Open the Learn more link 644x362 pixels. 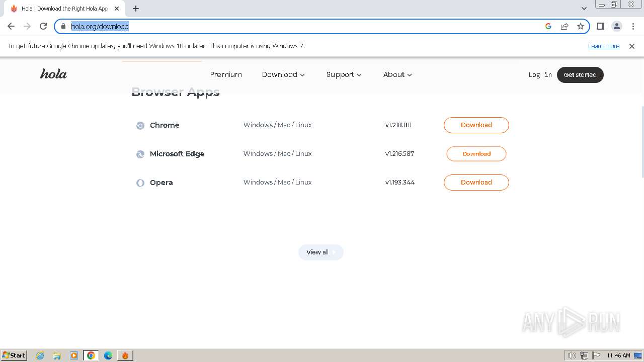[604, 46]
